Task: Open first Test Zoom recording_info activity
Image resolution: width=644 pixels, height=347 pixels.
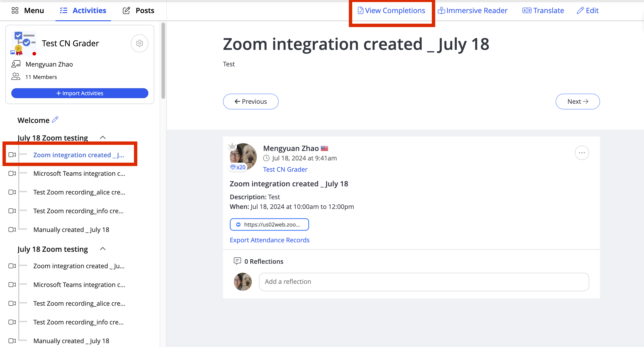Action: (78, 211)
